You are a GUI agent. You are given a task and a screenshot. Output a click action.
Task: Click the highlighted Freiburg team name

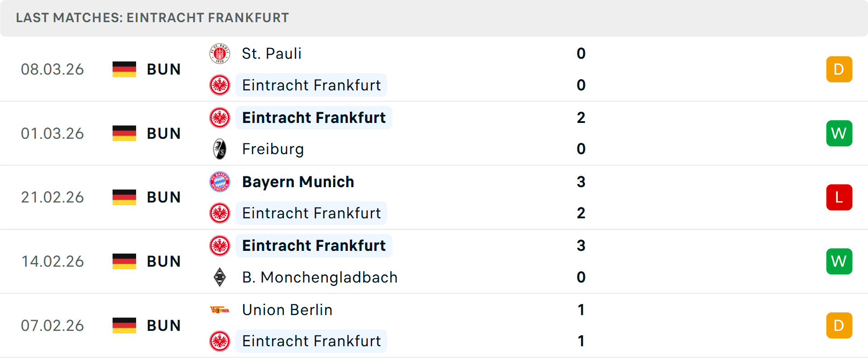[x=273, y=149]
